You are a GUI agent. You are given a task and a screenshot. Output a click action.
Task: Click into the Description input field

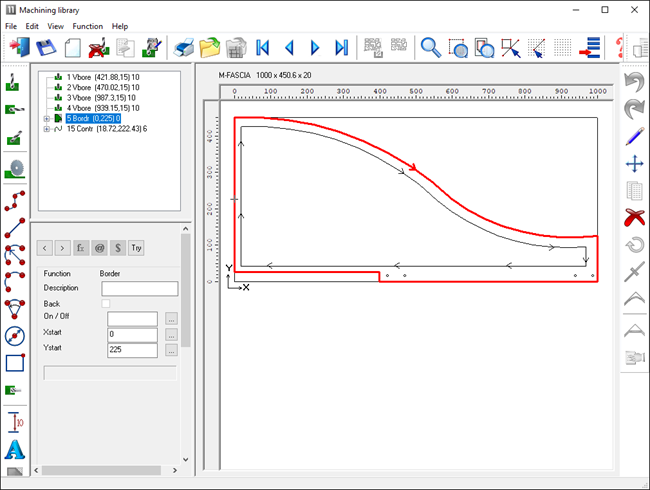point(139,288)
